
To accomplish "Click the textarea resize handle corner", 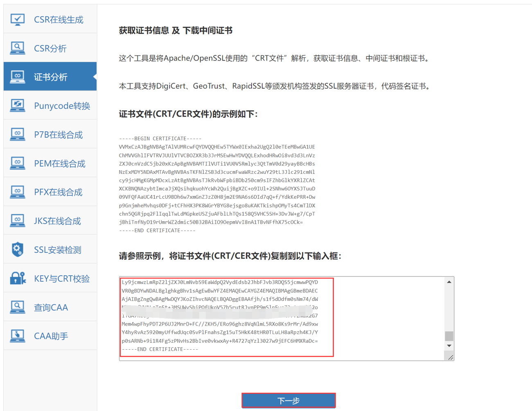I will point(451,357).
